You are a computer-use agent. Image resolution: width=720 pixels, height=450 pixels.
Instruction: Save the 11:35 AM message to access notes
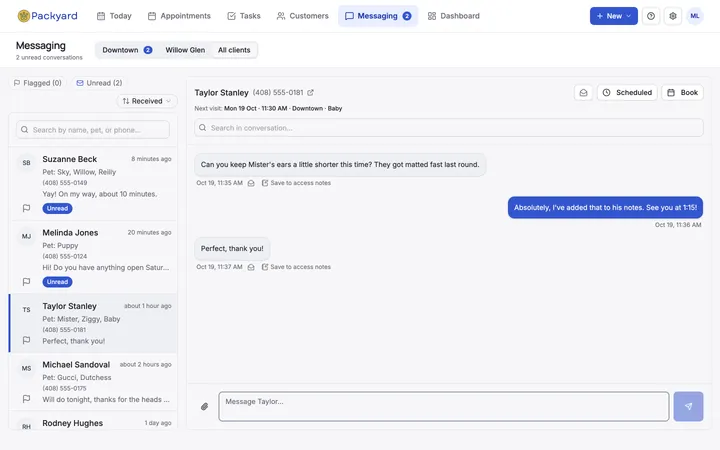296,183
